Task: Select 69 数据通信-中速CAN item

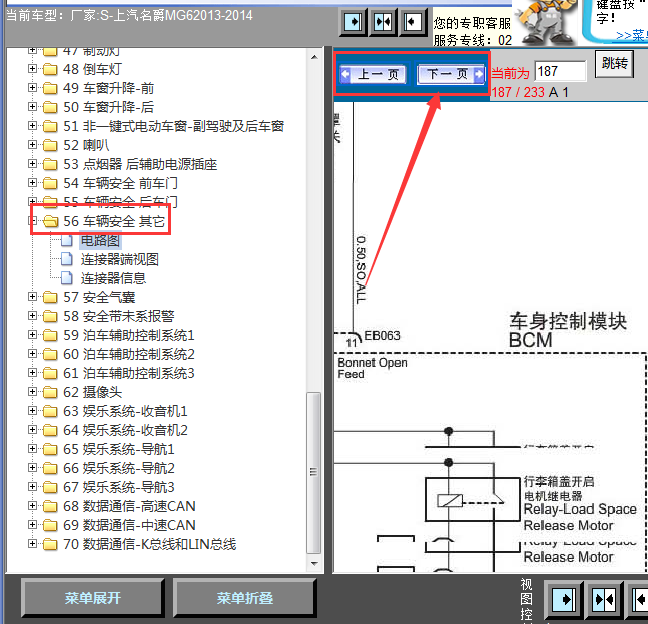Action: tap(129, 525)
